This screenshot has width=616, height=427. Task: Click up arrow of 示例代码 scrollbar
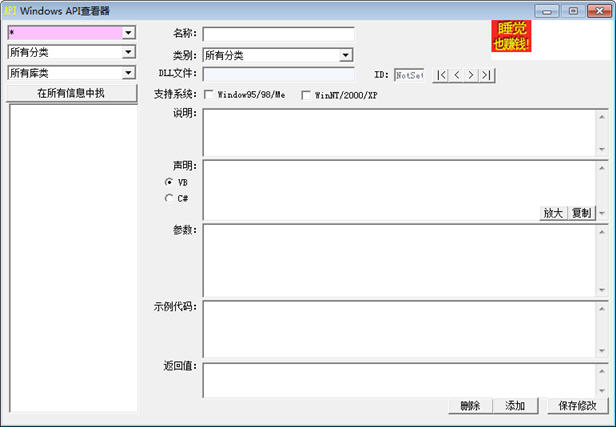tap(602, 309)
